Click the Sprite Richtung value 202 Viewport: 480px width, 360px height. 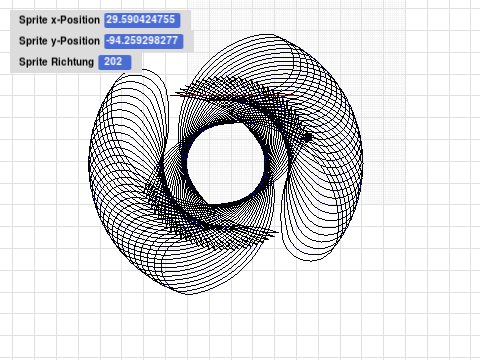[x=115, y=62]
